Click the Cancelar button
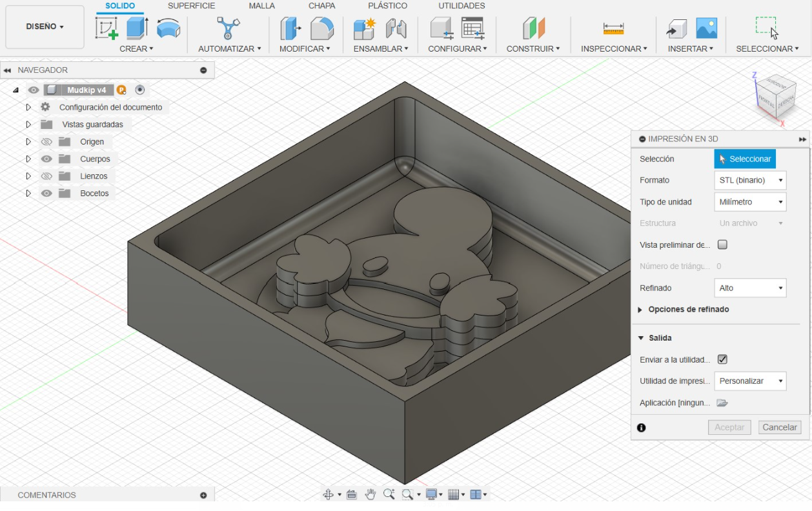Screen dimensions: 812x511 [780, 427]
